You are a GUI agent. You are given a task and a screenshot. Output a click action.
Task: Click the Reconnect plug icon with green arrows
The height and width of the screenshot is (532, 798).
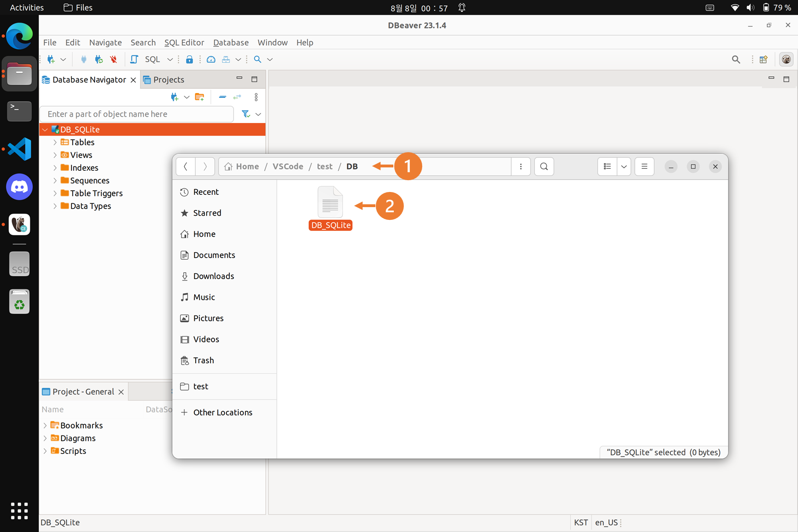99,59
